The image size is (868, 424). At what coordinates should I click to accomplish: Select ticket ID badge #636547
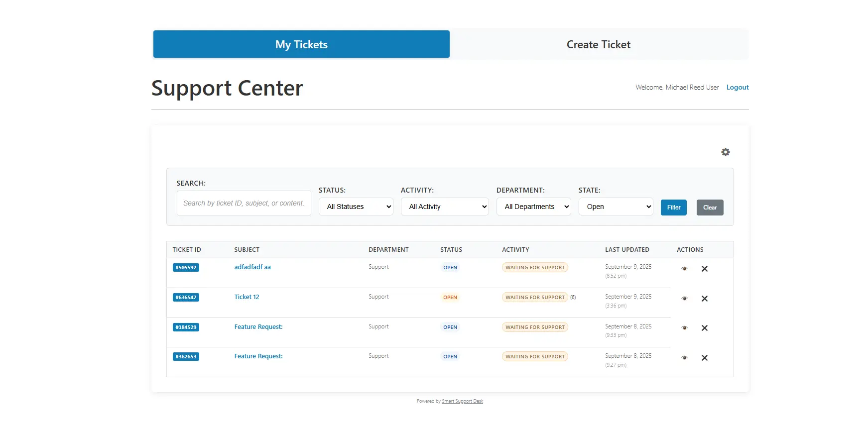point(186,298)
